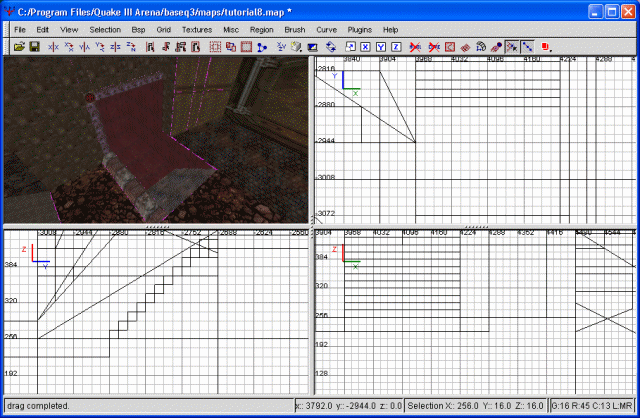
Task: Click the 'Selection X:: 256.0' status field
Action: 475,406
